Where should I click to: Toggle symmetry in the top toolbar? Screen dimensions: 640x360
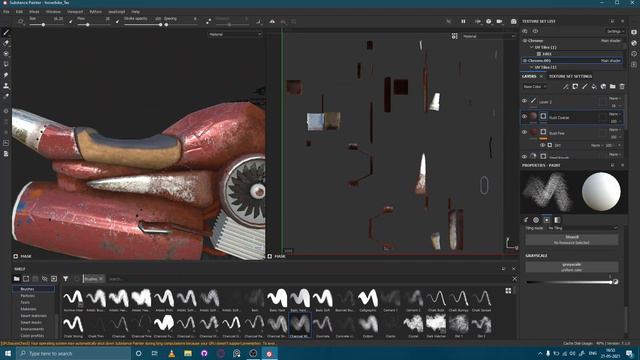tap(272, 21)
